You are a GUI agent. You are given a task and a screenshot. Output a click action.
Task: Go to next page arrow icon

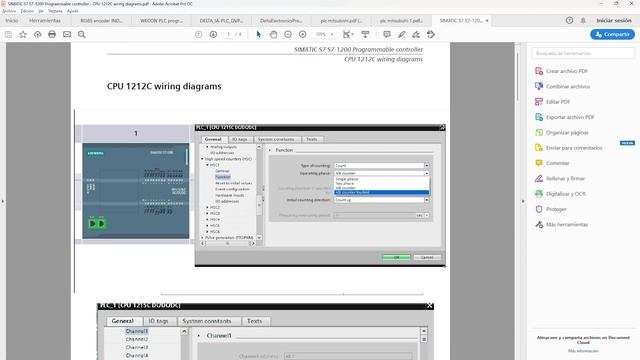click(x=213, y=34)
